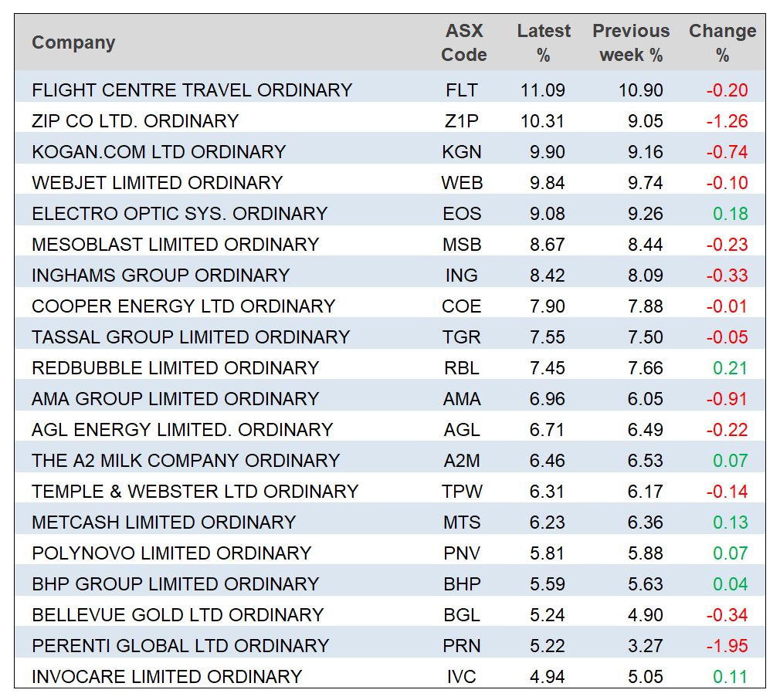Click FLIGHT CENTRE TRAVEL ORDINARY company name
780x700 pixels.
pyautogui.click(x=192, y=90)
